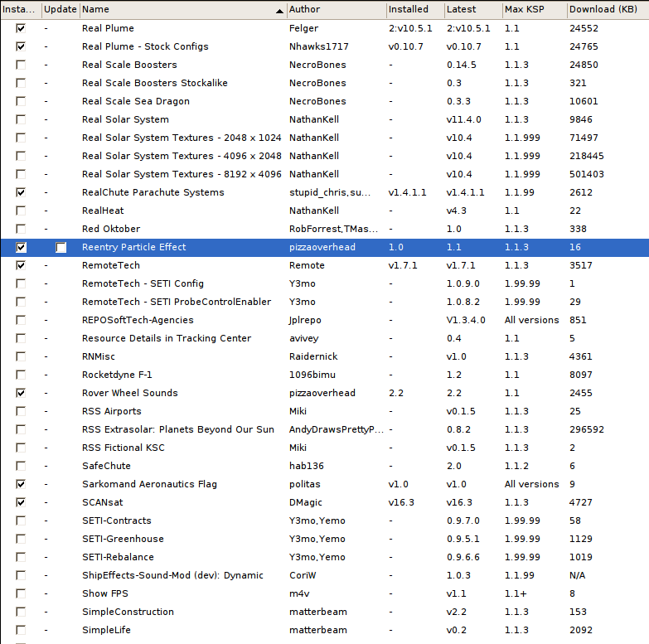Viewport: 649px width, 644px height.
Task: Click author avivey
Action: pyautogui.click(x=304, y=338)
